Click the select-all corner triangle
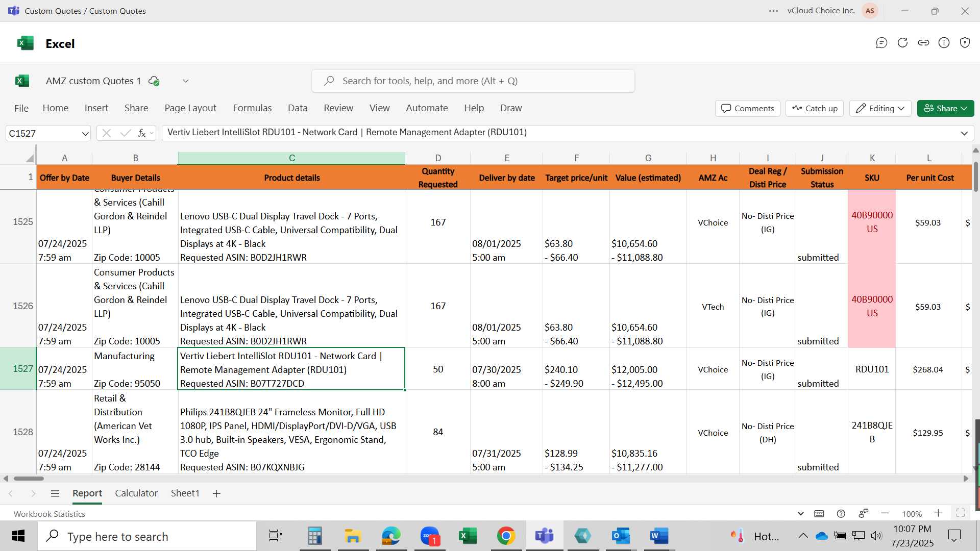This screenshot has height=551, width=980. click(30, 158)
